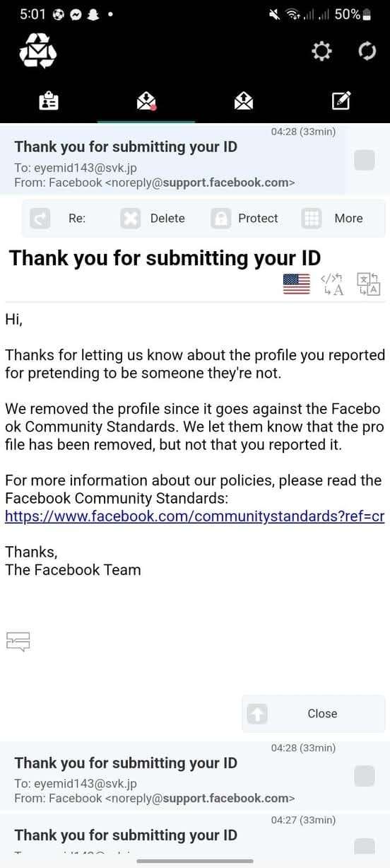Tap the speech bubble icon below the message

pyautogui.click(x=18, y=641)
